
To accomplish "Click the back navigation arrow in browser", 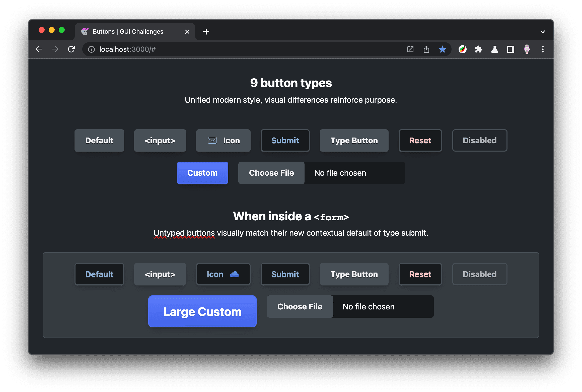I will tap(39, 49).
